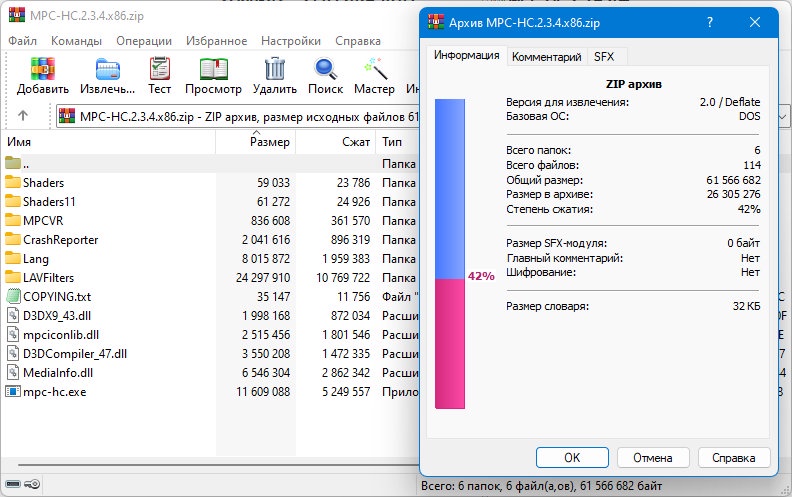Open the Поиск magnifier icon
The width and height of the screenshot is (792, 497).
(325, 69)
